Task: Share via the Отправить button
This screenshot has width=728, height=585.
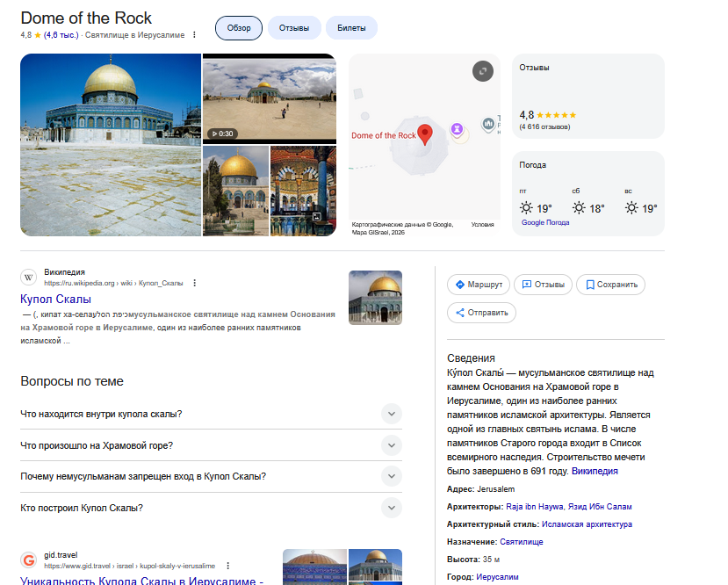Action: (482, 313)
